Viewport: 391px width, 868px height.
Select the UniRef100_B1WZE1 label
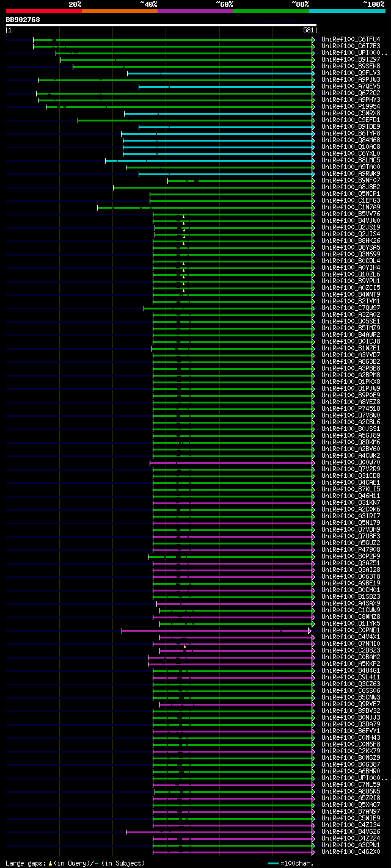point(351,349)
